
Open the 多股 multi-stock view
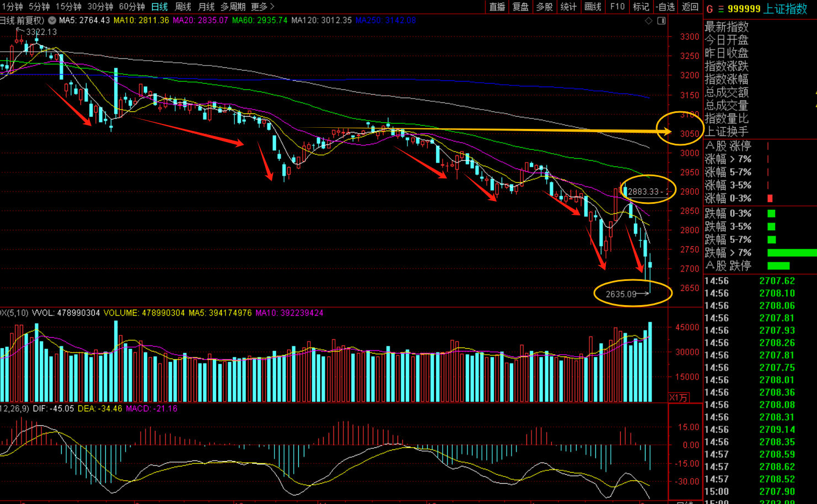coord(545,7)
